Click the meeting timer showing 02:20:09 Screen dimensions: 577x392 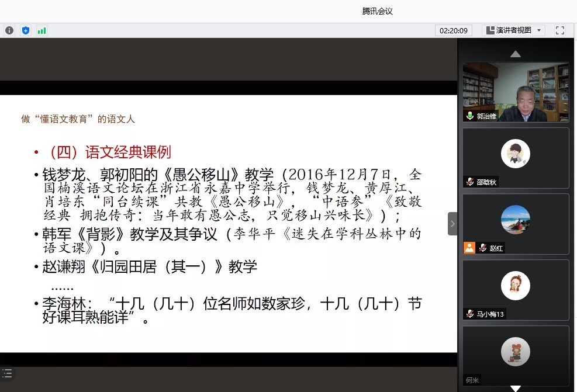(x=454, y=30)
